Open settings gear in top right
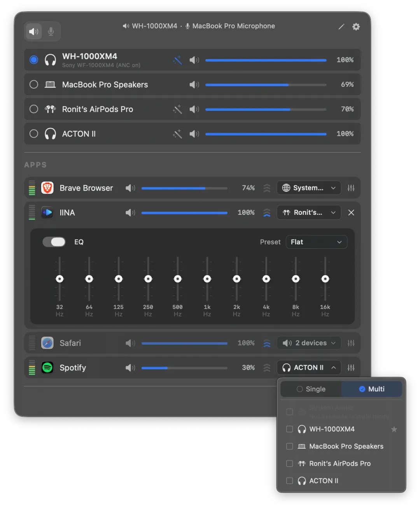420x509 pixels. pyautogui.click(x=356, y=26)
